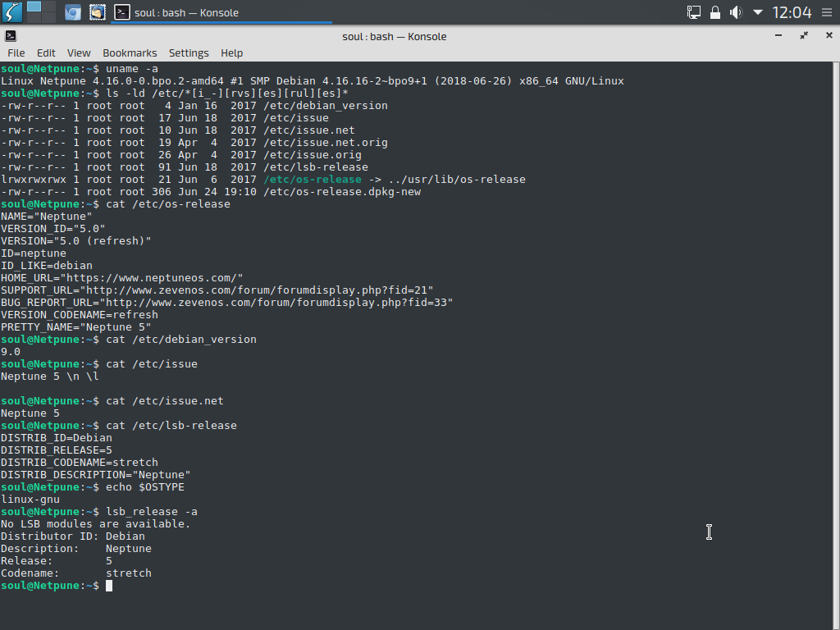840x630 pixels.
Task: Open the Edit menu
Action: click(46, 52)
